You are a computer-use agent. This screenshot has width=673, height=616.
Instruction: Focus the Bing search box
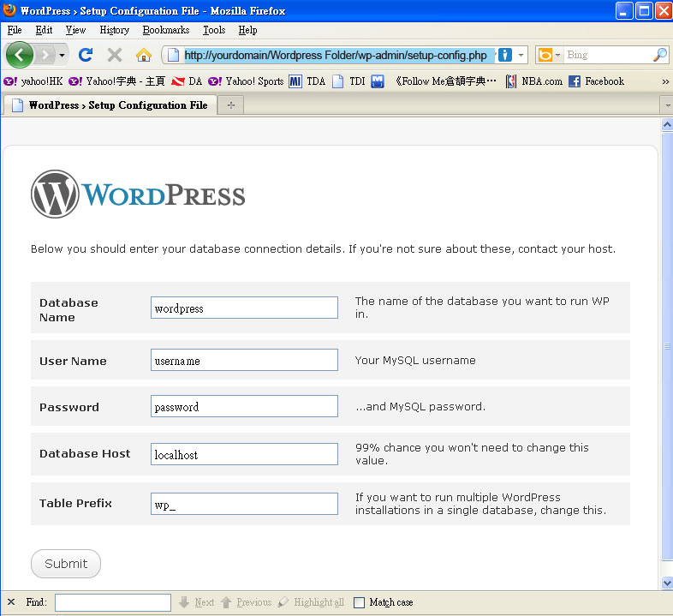point(608,55)
